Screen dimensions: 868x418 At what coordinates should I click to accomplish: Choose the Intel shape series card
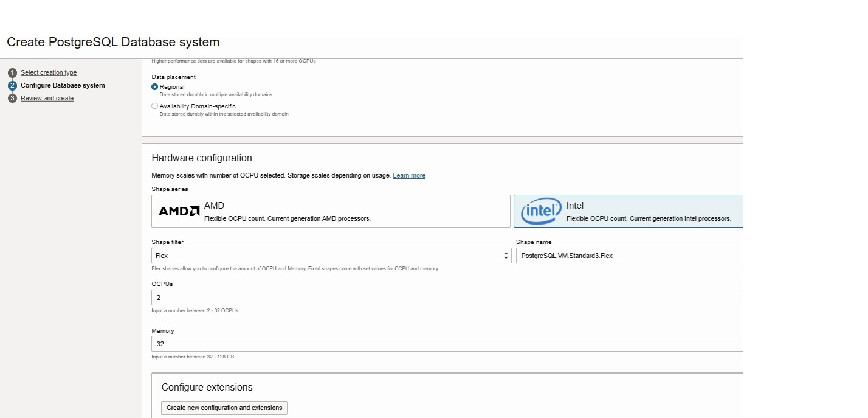pos(629,211)
